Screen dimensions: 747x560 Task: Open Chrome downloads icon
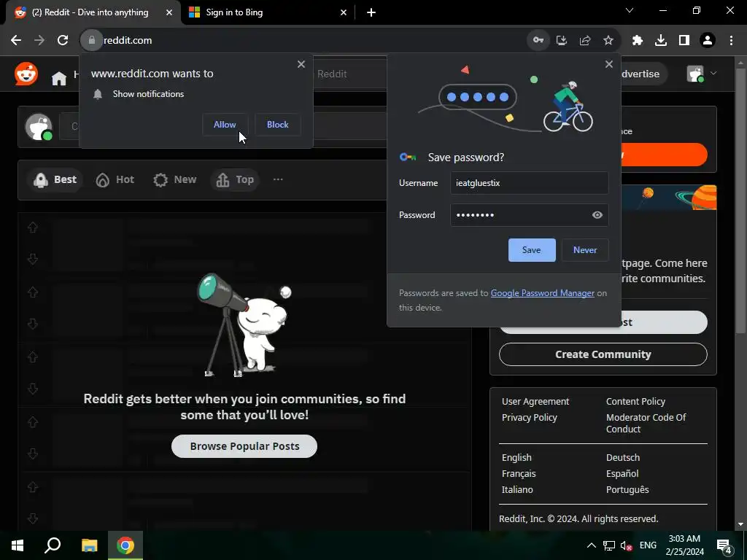tap(661, 41)
